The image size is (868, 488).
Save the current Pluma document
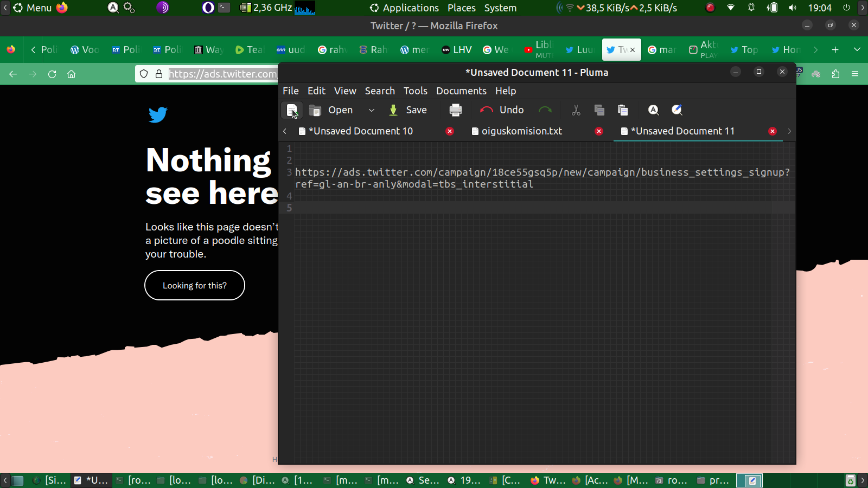click(x=408, y=110)
